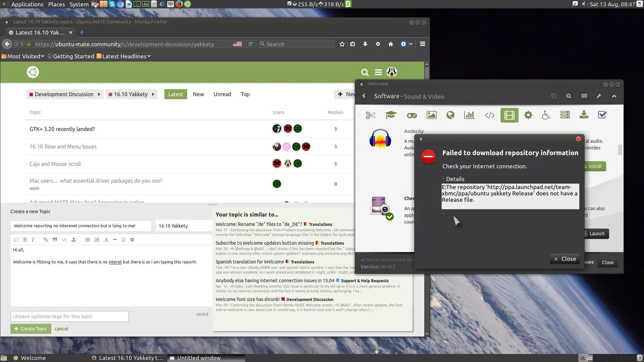Toggle italic formatting in topic editor
This screenshot has width=644, height=362.
pyautogui.click(x=33, y=240)
